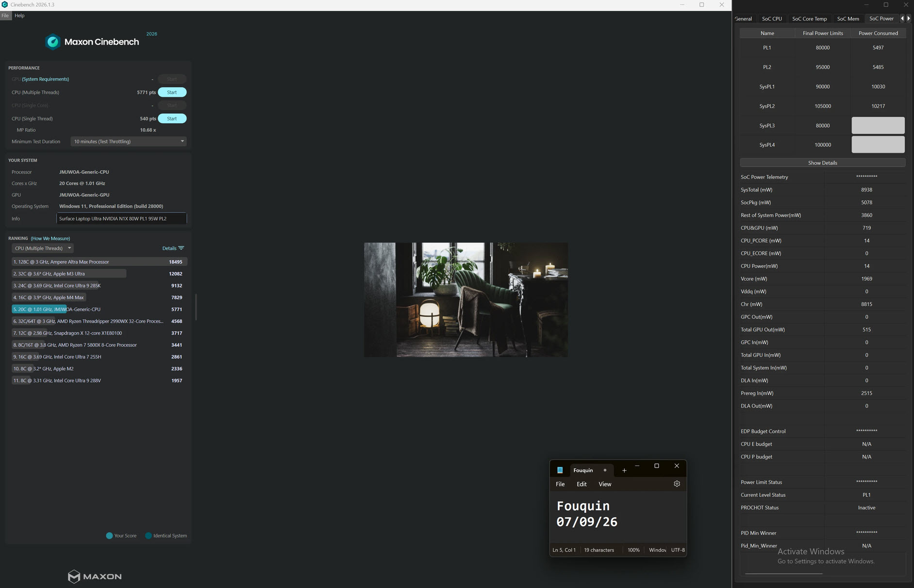Add a new Notepad tab with plus
The image size is (914, 588).
tap(624, 470)
